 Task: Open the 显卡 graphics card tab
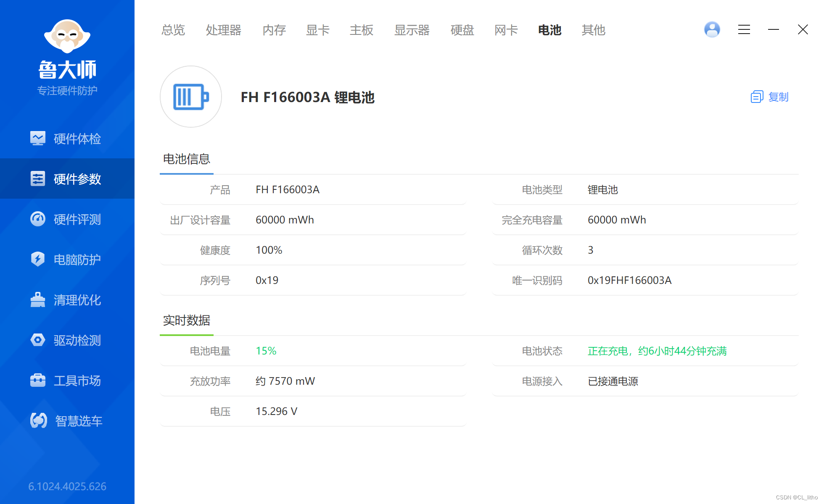click(x=317, y=30)
